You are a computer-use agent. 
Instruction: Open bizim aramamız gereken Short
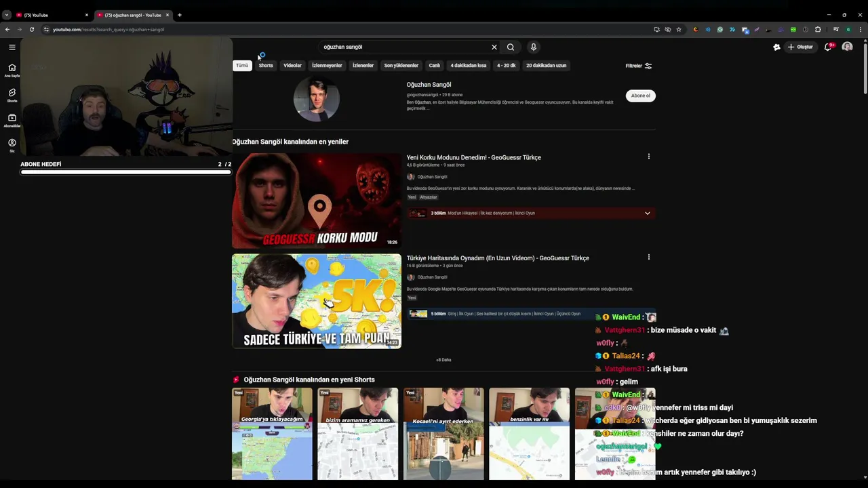pos(357,434)
